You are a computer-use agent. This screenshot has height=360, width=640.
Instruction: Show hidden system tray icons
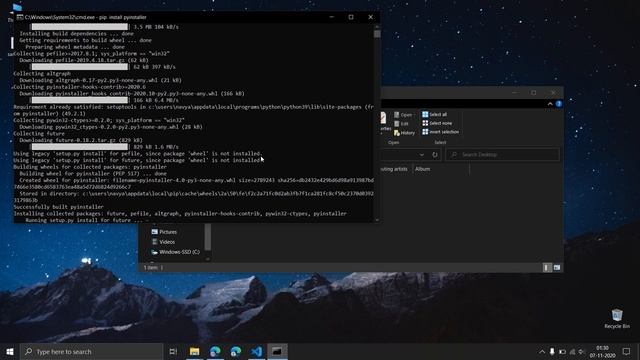coord(542,352)
